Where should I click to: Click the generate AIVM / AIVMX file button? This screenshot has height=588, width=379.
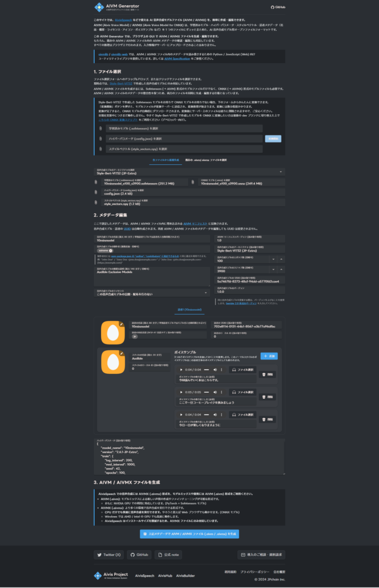tap(189, 533)
